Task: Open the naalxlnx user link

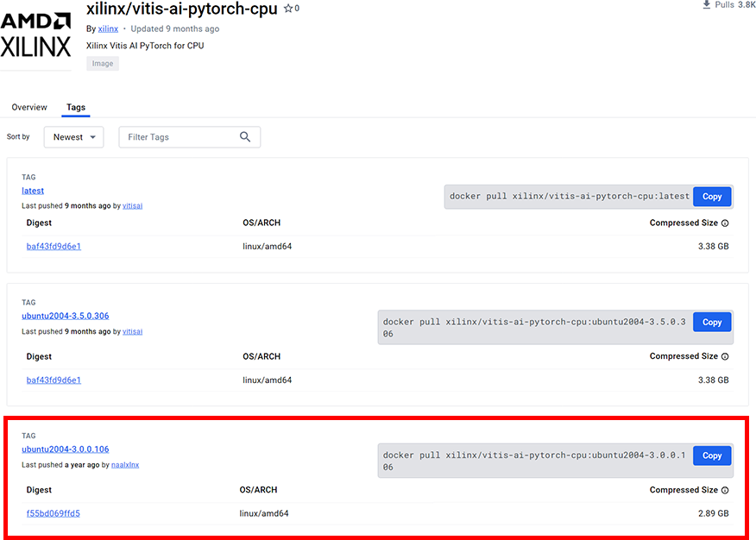Action: pyautogui.click(x=125, y=465)
